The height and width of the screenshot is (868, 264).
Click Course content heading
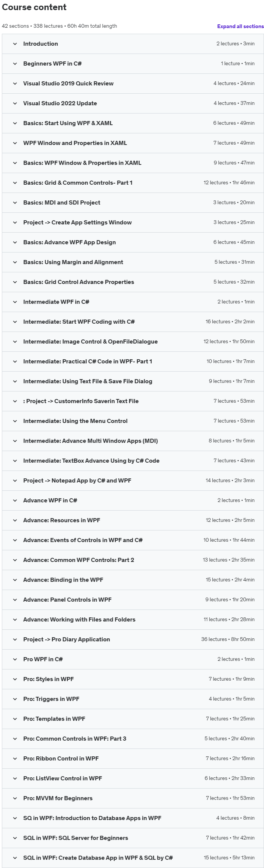[34, 7]
